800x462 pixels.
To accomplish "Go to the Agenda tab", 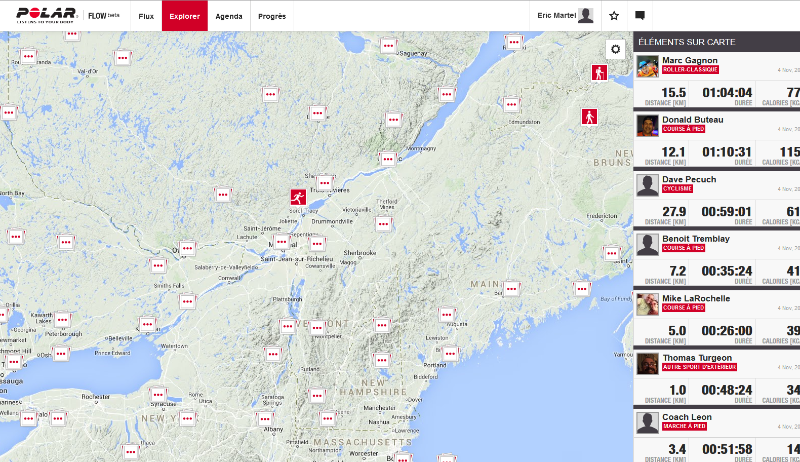I will pos(228,16).
